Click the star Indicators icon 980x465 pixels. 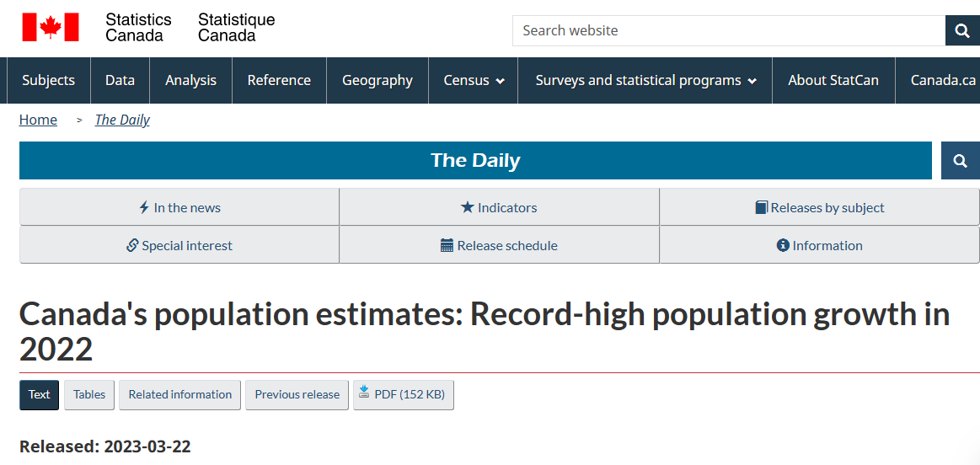[468, 207]
